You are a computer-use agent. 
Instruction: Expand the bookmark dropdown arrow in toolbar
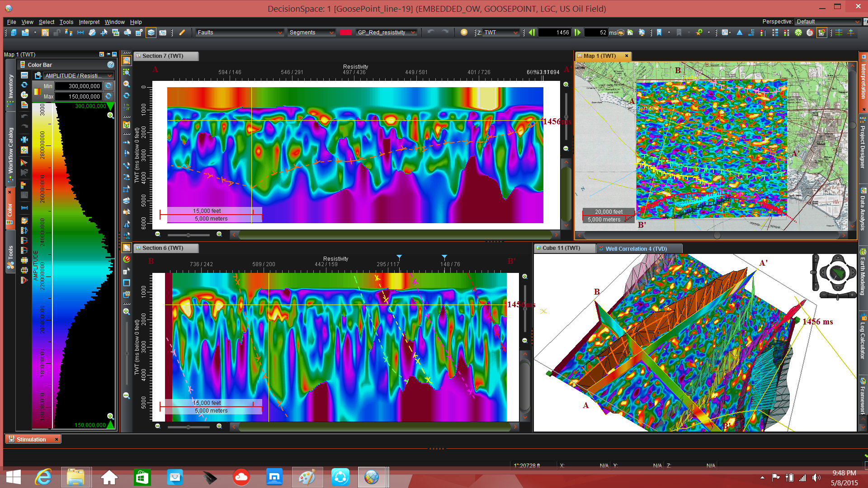click(x=669, y=33)
